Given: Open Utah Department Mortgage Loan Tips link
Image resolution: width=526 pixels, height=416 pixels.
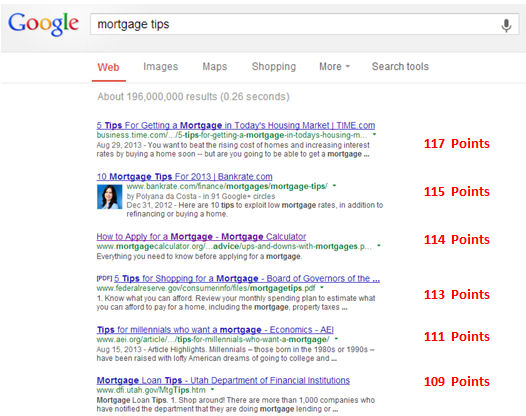Looking at the screenshot, I should 223,380.
